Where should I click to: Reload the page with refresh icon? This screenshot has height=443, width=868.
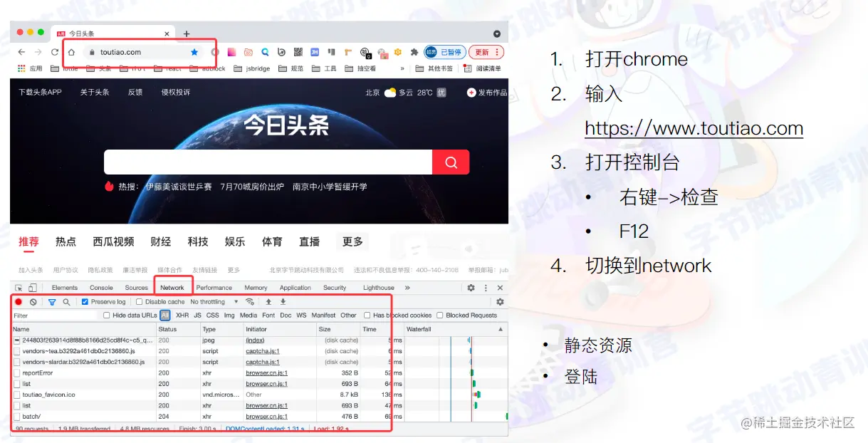coord(55,52)
